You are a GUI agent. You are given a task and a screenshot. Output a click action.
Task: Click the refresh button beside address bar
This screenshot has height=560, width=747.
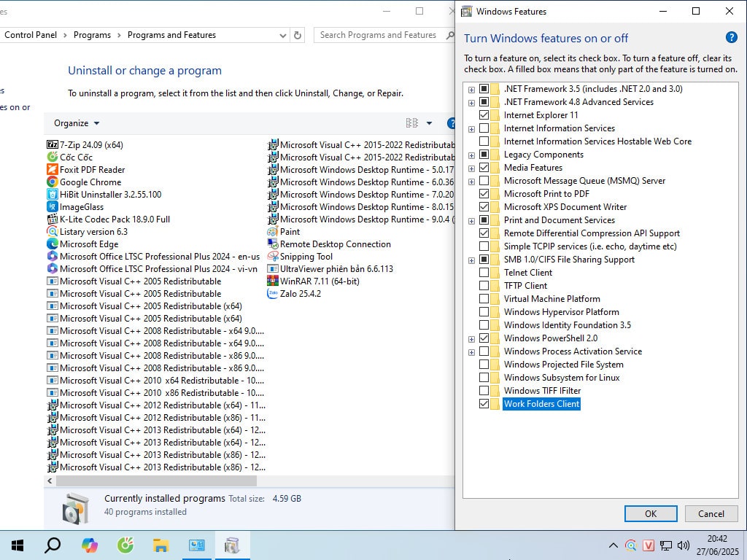(x=298, y=35)
